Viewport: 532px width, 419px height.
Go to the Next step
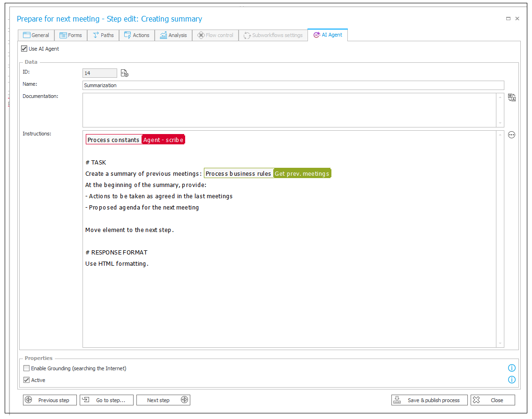pos(163,400)
